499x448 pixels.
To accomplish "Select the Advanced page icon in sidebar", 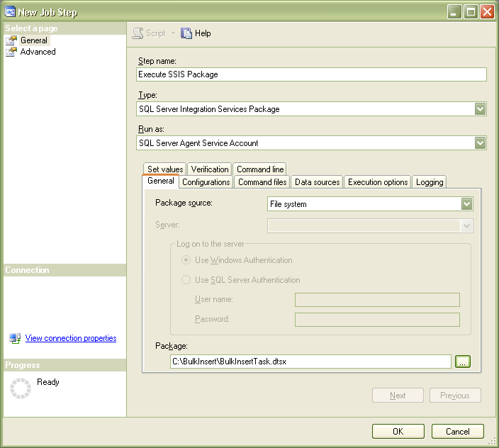I will point(11,52).
